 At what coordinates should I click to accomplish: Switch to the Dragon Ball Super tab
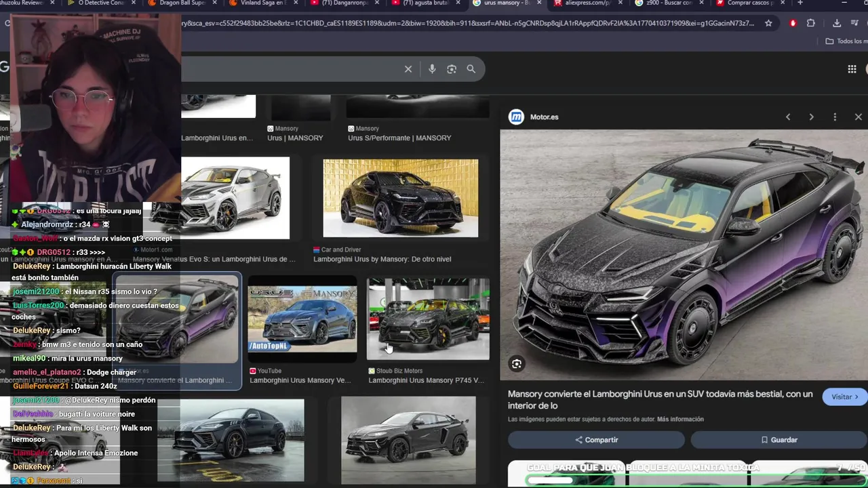pos(181,3)
